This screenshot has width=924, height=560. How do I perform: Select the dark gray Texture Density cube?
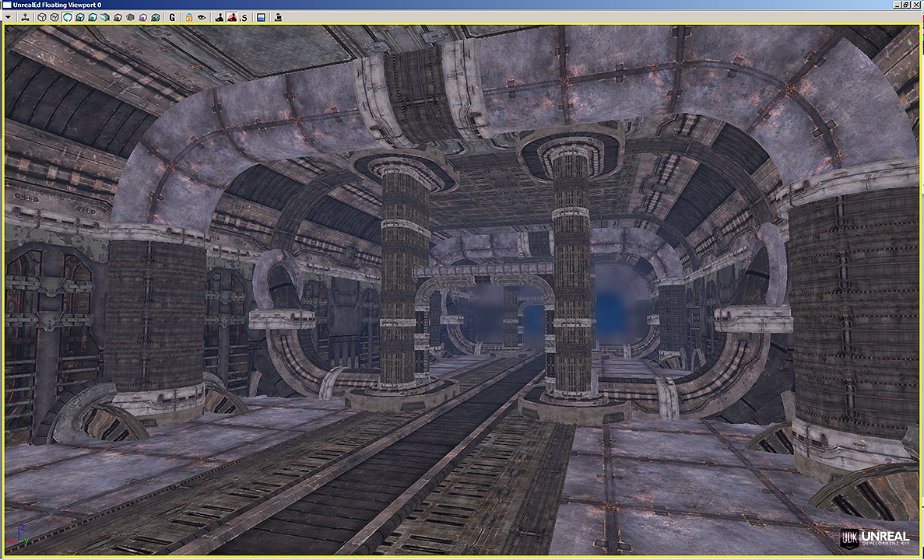[x=130, y=18]
